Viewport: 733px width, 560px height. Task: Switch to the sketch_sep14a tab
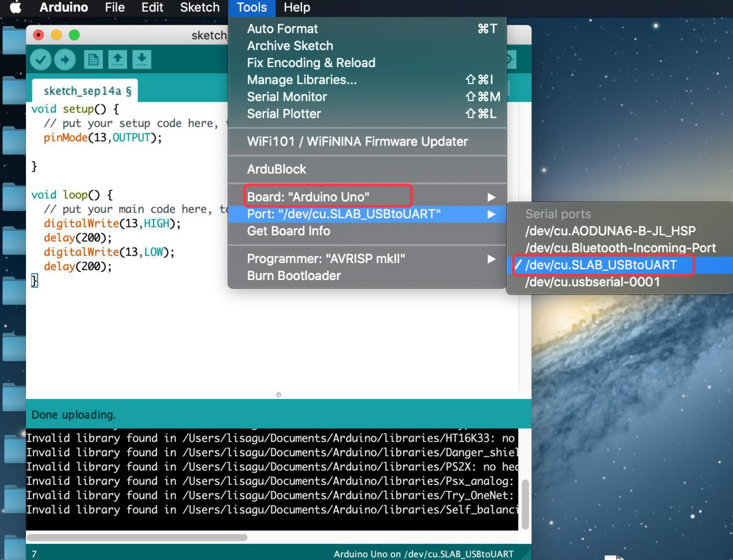point(85,91)
